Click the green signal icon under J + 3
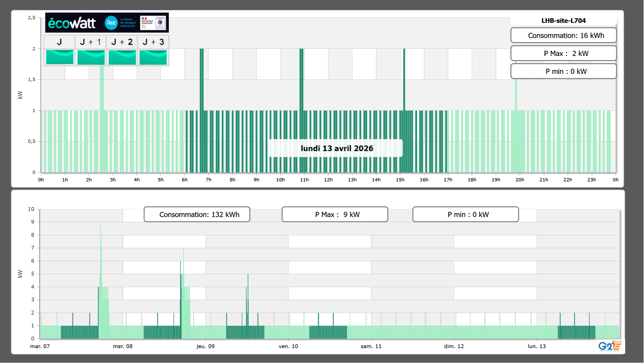This screenshot has height=363, width=644. pyautogui.click(x=153, y=57)
